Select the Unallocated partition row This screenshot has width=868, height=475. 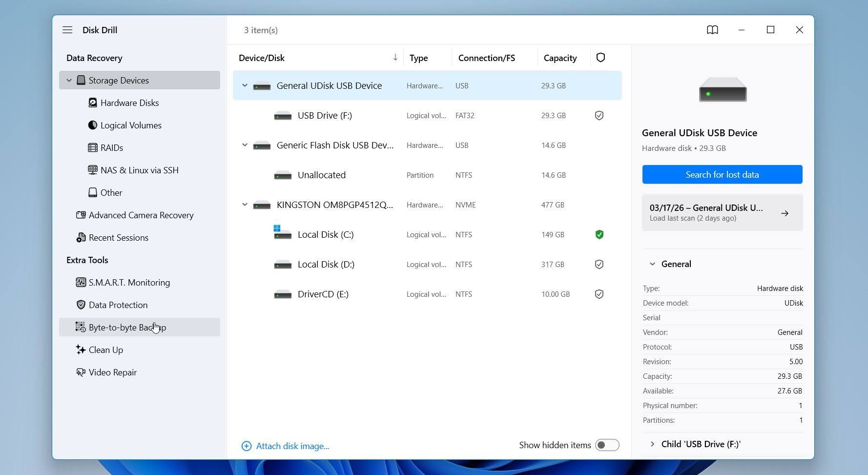click(427, 175)
